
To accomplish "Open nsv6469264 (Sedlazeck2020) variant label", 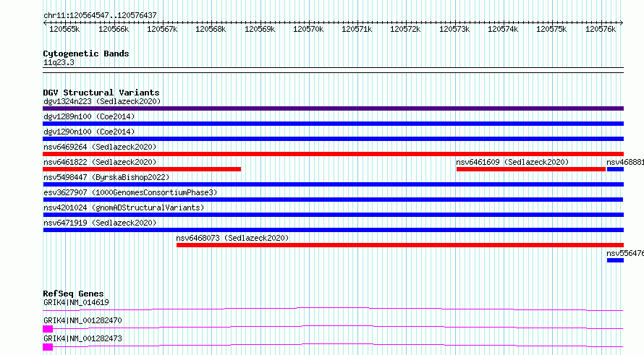I will coord(100,147).
